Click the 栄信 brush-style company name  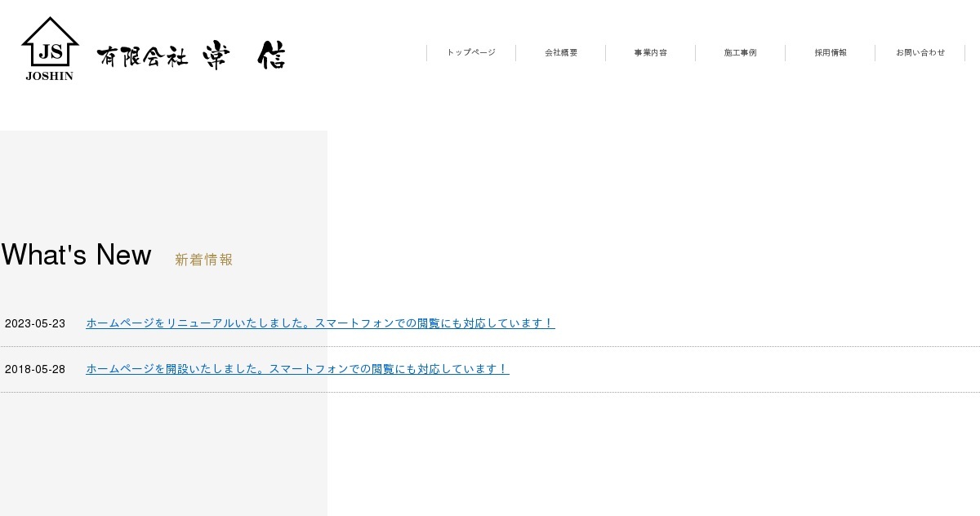coord(244,56)
